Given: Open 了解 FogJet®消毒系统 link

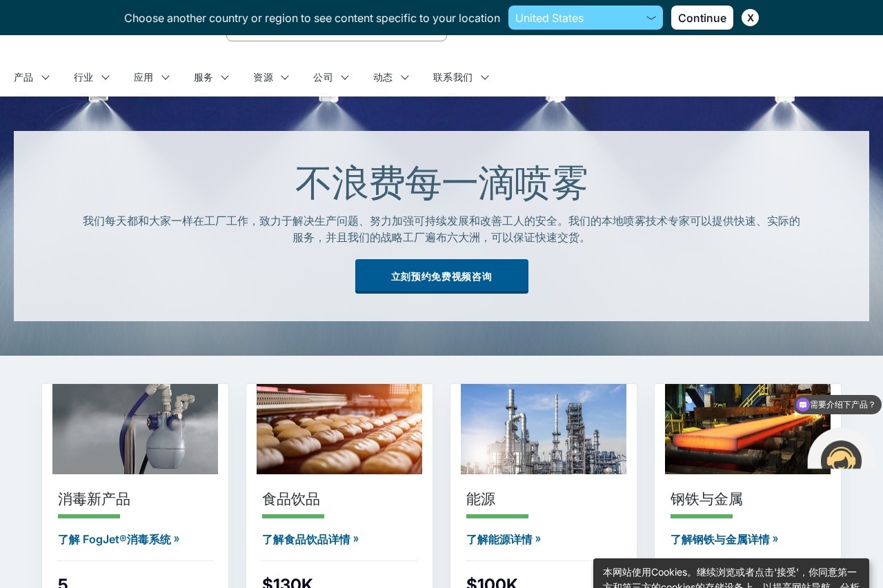Looking at the screenshot, I should tap(119, 539).
